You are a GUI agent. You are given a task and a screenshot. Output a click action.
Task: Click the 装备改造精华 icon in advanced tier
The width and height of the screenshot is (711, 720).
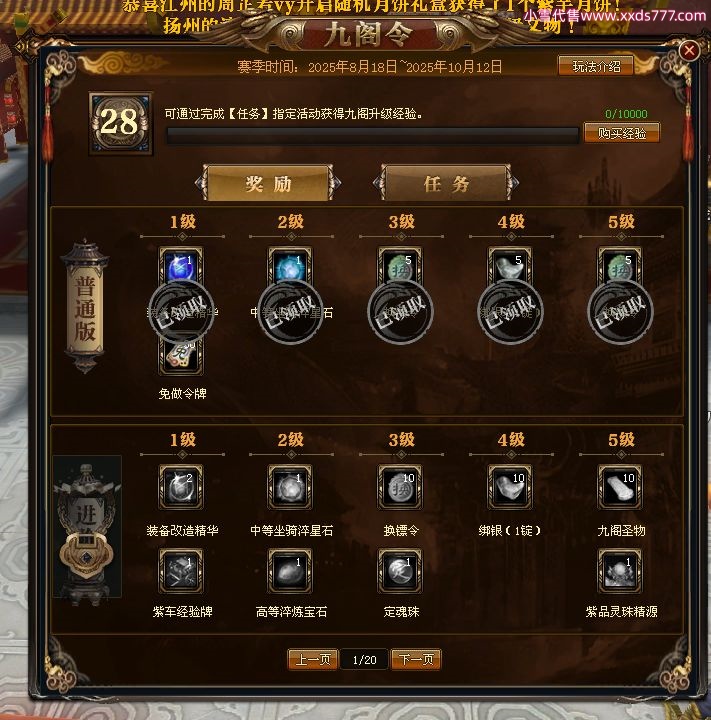coord(181,487)
